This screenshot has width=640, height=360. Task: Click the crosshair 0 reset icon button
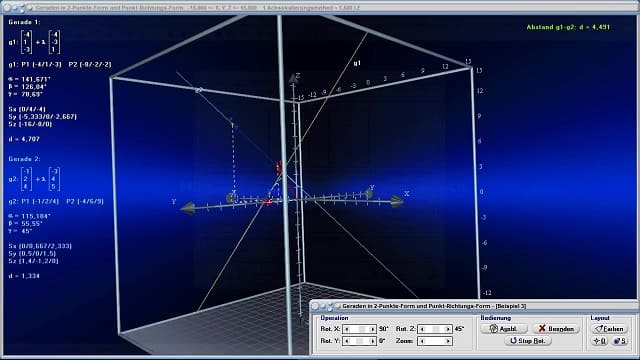(x=600, y=341)
